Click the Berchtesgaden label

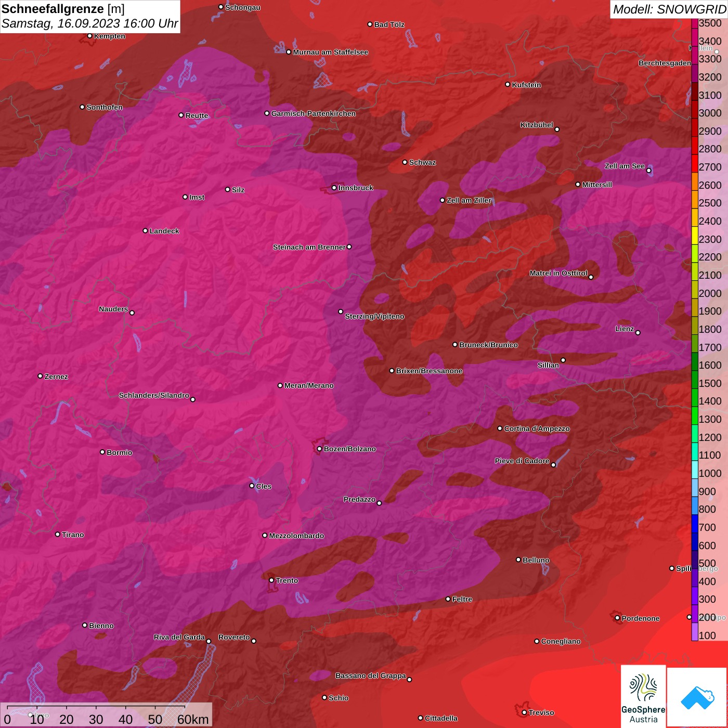665,63
